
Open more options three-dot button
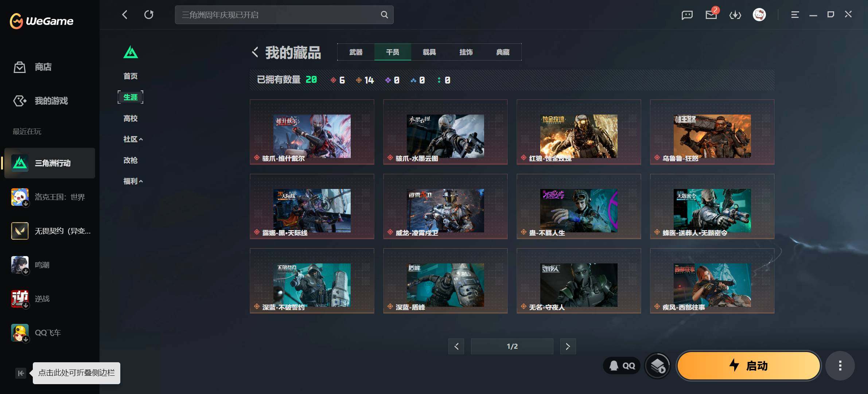(840, 366)
